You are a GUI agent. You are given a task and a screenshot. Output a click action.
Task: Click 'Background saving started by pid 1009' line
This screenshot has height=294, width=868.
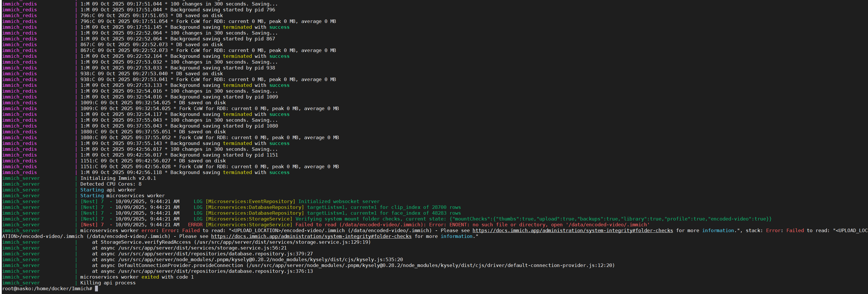pos(179,97)
